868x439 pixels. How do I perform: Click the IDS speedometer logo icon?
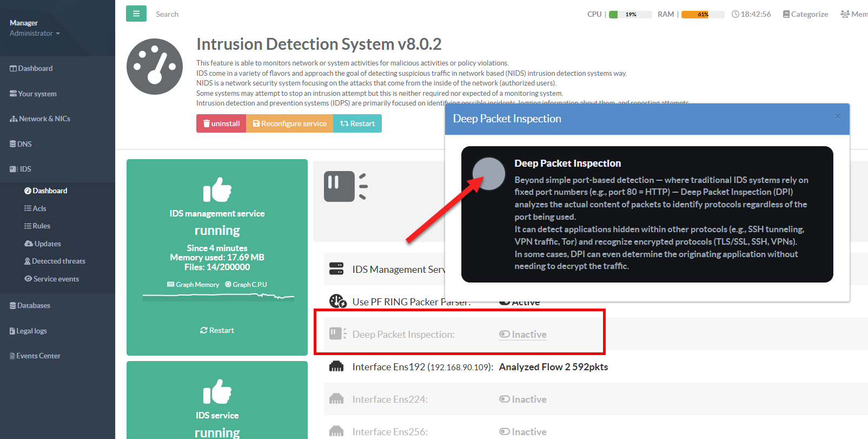155,67
